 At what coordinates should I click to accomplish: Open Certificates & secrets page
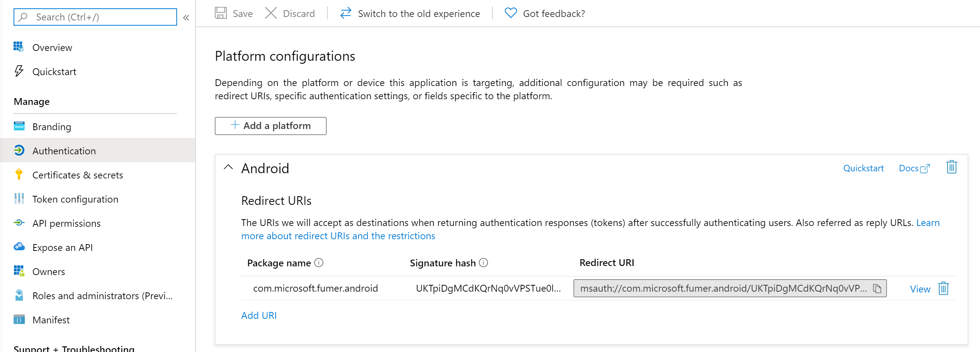tap(78, 175)
